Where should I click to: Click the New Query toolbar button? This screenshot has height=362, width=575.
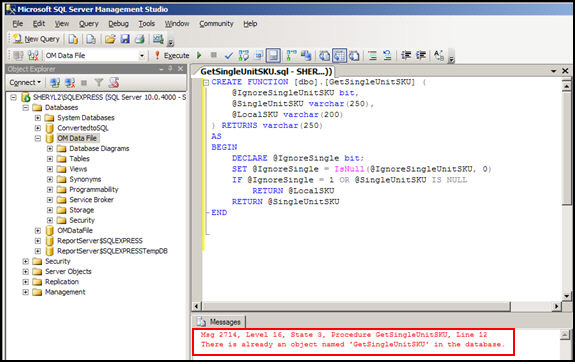click(36, 39)
